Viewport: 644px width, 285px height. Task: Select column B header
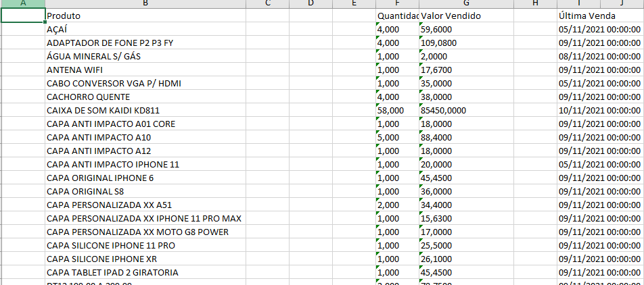click(146, 3)
